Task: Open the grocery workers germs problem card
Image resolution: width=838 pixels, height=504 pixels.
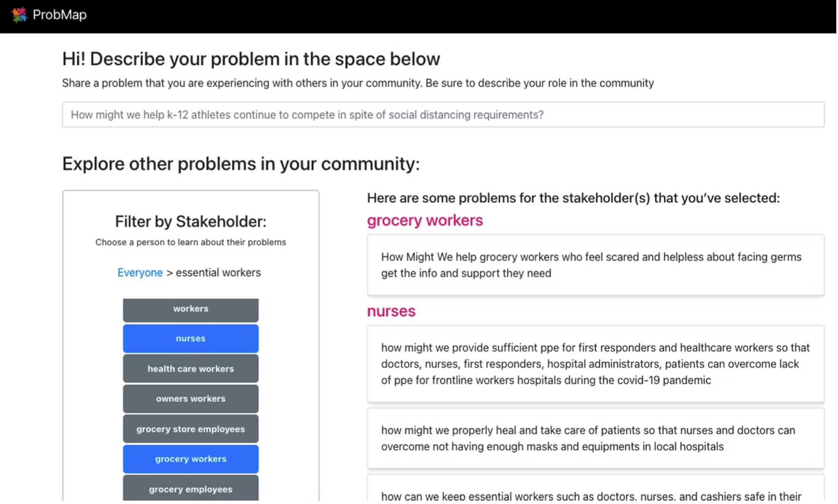Action: [x=595, y=265]
